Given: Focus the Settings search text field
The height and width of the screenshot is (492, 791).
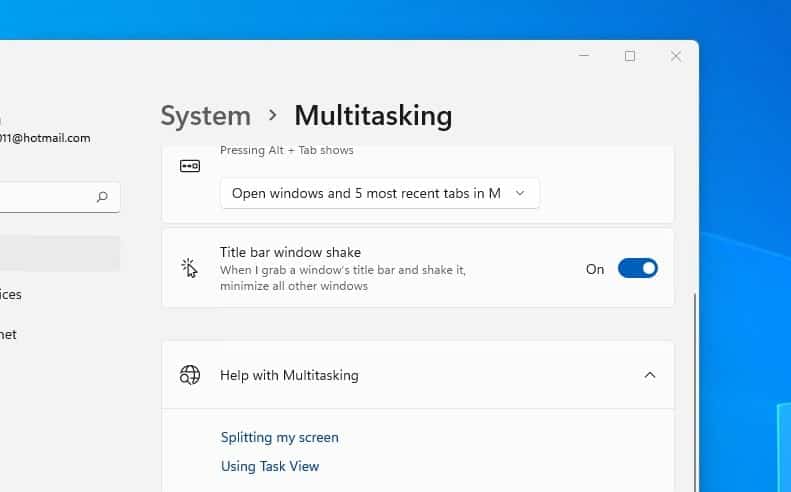Looking at the screenshot, I should pos(45,197).
